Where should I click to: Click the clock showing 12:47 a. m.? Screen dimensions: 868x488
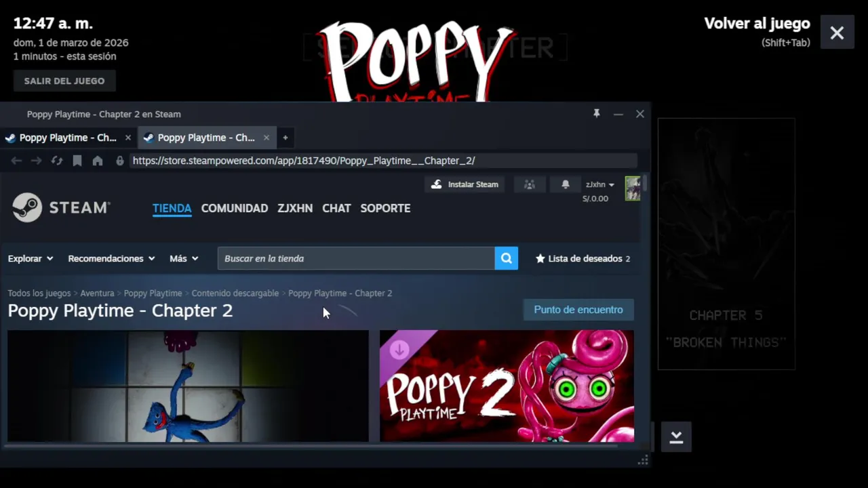pyautogui.click(x=53, y=24)
